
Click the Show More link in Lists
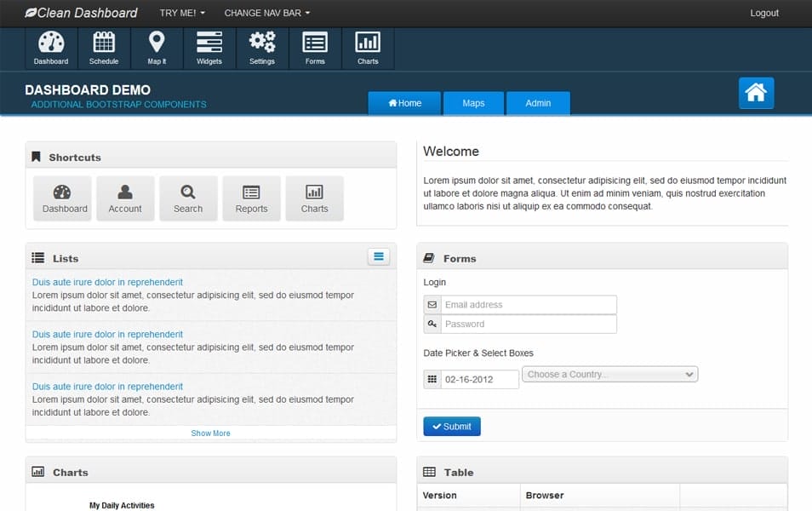[210, 433]
